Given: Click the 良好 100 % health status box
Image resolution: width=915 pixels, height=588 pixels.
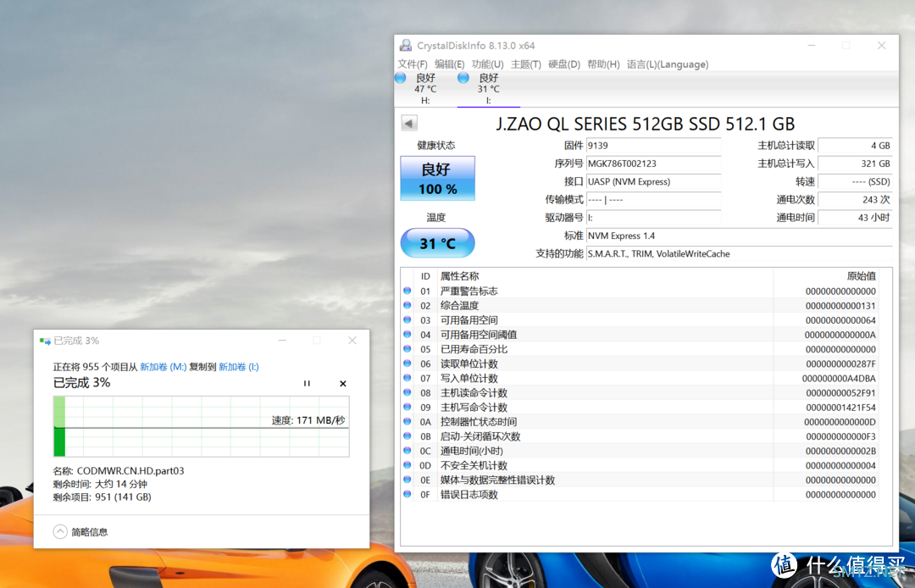Looking at the screenshot, I should pyautogui.click(x=438, y=179).
